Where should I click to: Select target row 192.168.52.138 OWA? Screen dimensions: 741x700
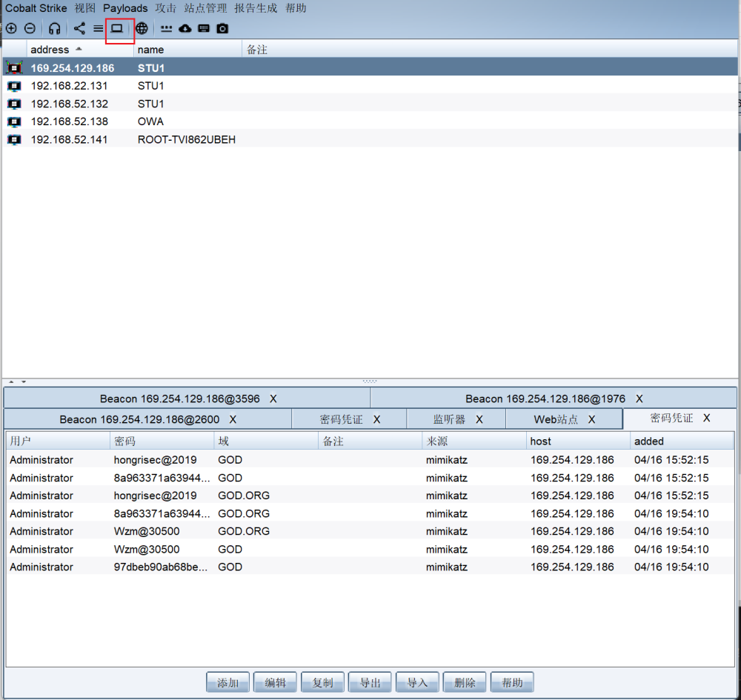pos(69,121)
